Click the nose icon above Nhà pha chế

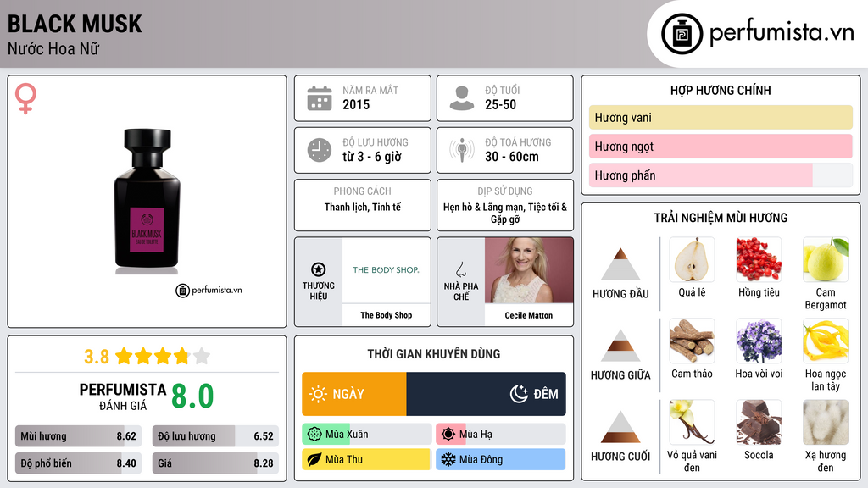coord(460,269)
